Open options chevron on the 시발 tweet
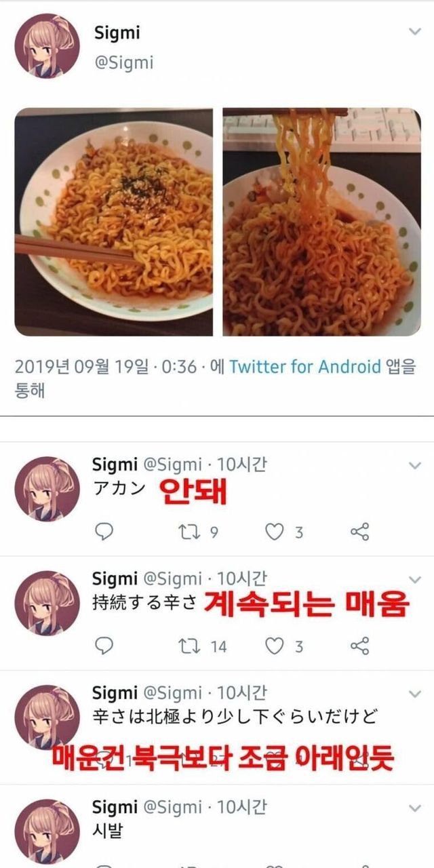Screen dimensions: 434x868 pyautogui.click(x=414, y=808)
